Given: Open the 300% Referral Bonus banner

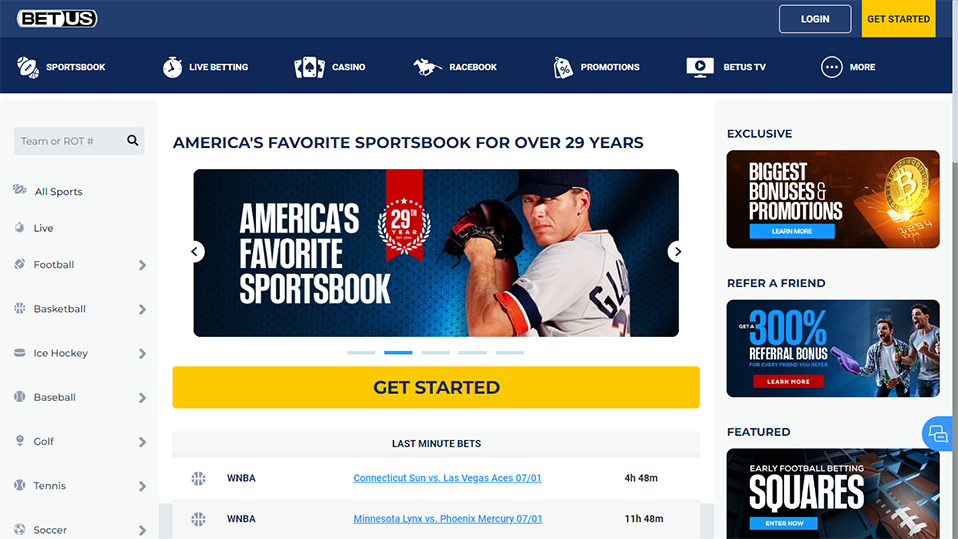Looking at the screenshot, I should (x=833, y=348).
